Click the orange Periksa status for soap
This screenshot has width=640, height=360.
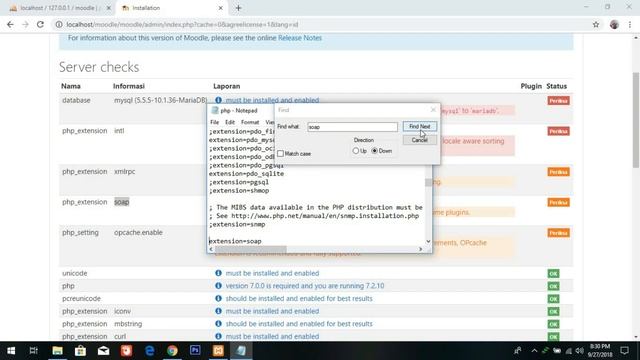pos(558,202)
